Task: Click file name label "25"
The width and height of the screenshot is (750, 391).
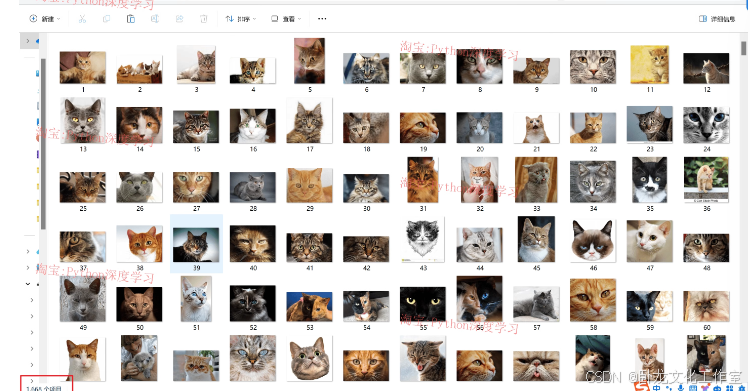Action: 83,209
